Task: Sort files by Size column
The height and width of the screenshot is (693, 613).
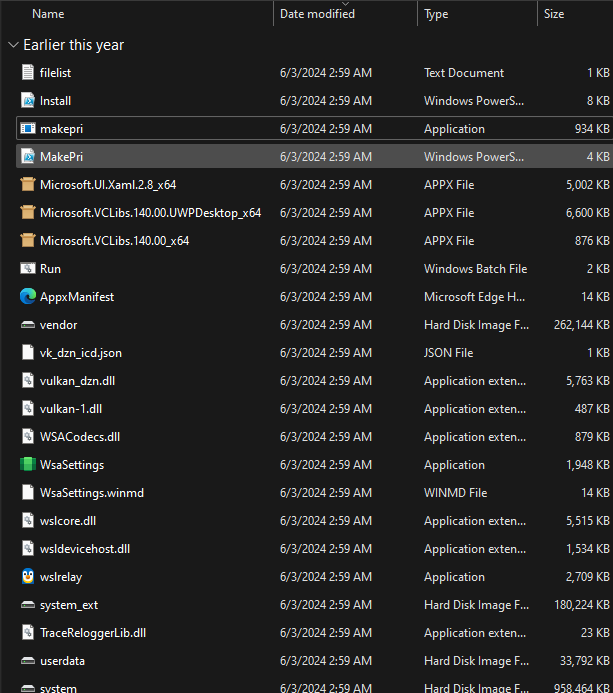Action: (554, 14)
